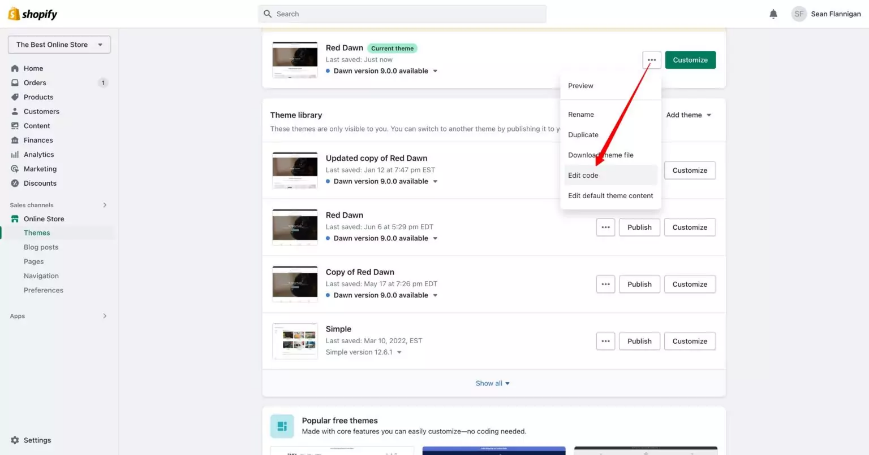Screen dimensions: 869x455
Task: Focus the Search input field
Action: click(x=402, y=14)
